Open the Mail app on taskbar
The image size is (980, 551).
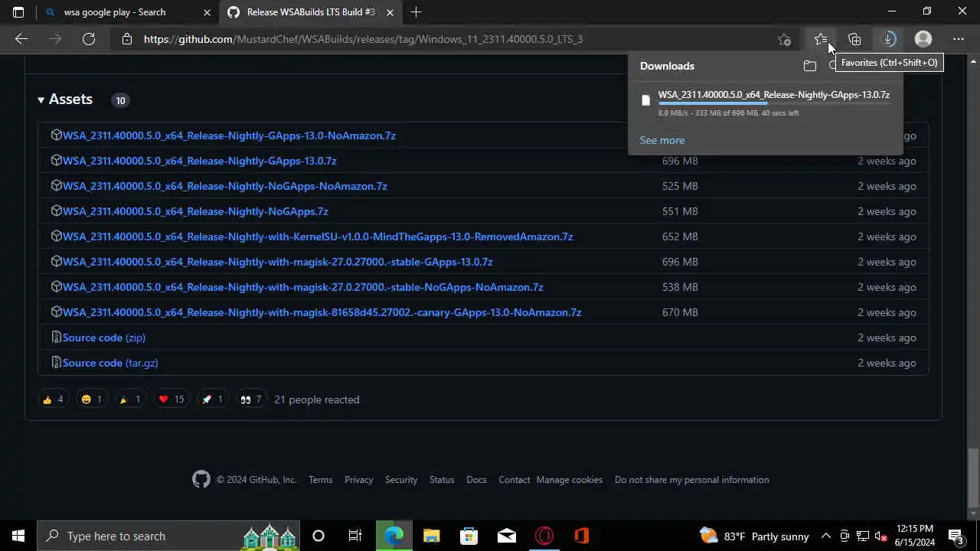coord(507,536)
